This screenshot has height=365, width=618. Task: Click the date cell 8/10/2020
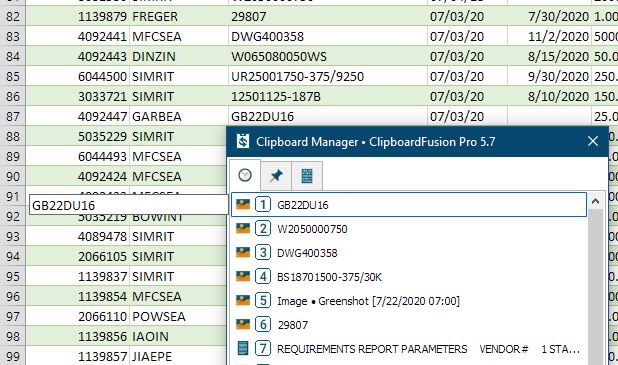pyautogui.click(x=549, y=97)
